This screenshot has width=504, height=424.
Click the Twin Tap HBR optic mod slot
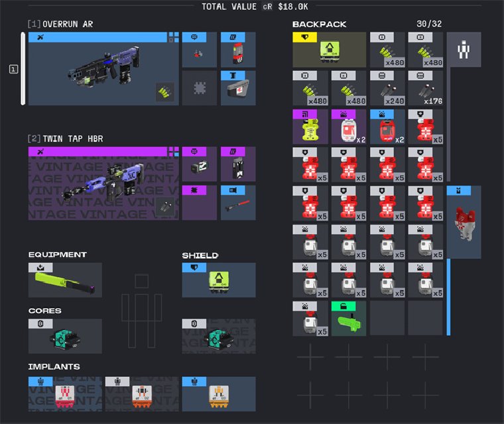200,164
